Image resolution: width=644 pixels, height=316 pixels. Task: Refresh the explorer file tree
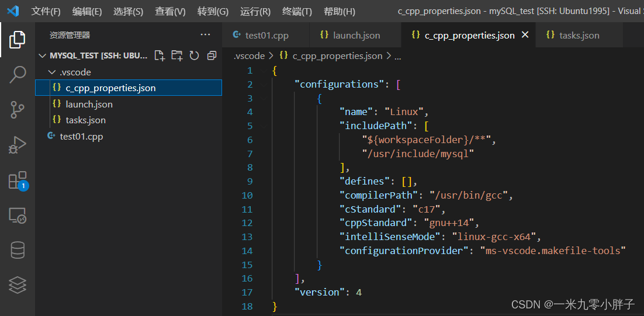194,56
